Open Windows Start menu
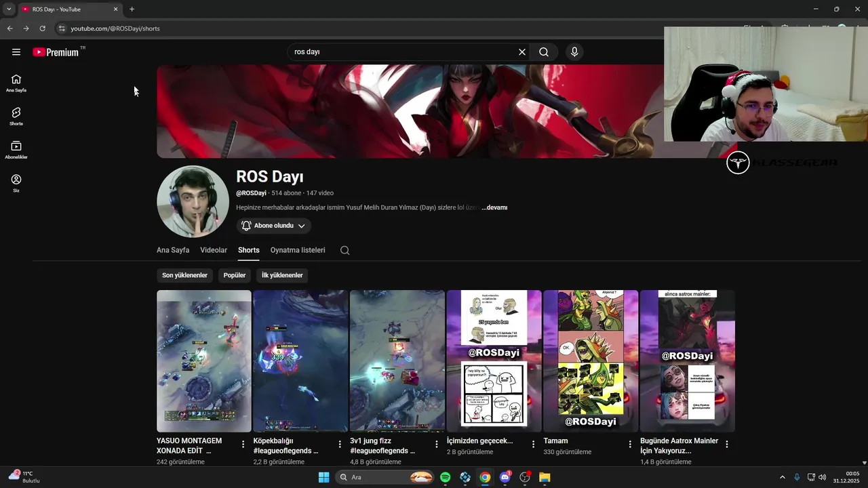The width and height of the screenshot is (868, 488). click(x=323, y=477)
